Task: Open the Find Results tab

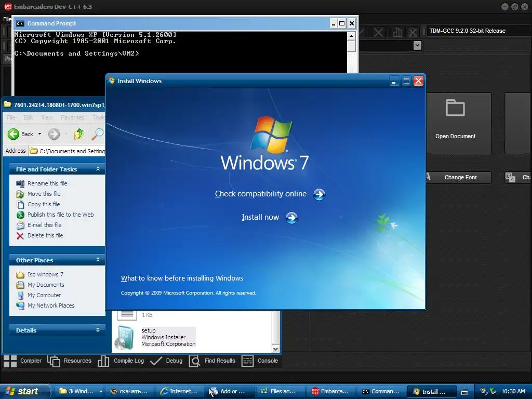Action: tap(212, 361)
